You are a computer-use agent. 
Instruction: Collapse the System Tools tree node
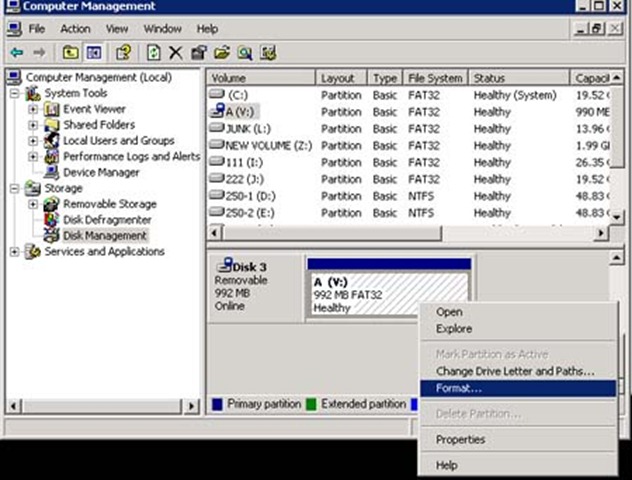[16, 94]
